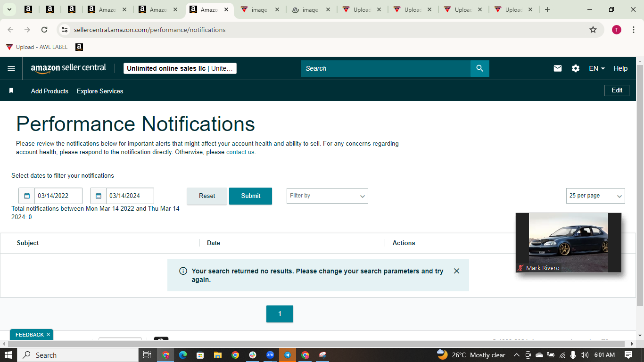Dismiss the 'no results' alert with X

coord(456,271)
